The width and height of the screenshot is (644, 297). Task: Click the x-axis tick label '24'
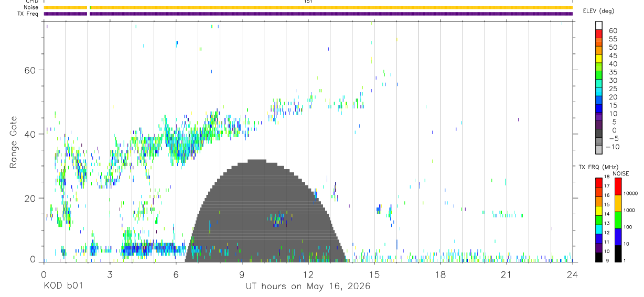pos(573,274)
